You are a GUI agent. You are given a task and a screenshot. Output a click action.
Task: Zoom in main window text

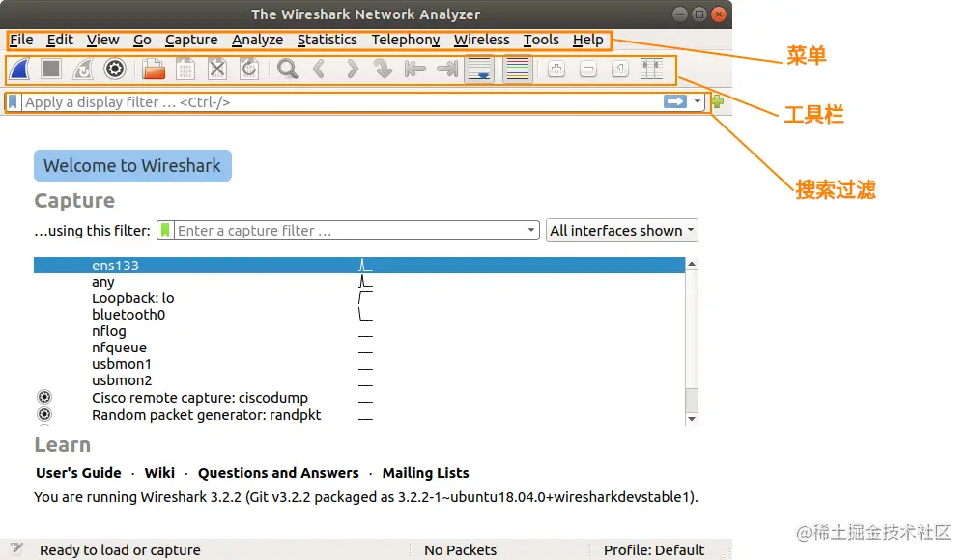click(x=556, y=70)
